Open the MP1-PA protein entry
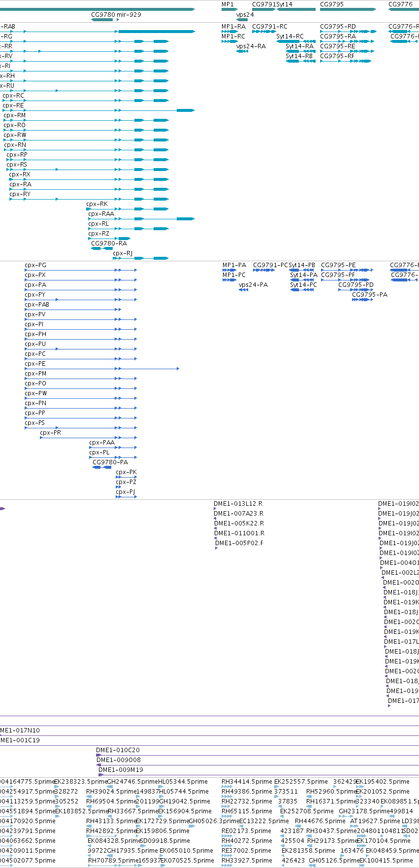Image resolution: width=419 pixels, height=868 pixels. pyautogui.click(x=234, y=265)
